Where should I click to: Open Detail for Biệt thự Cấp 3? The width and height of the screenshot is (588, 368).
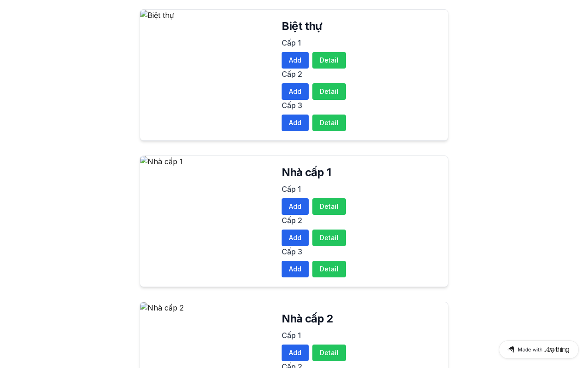[329, 123]
